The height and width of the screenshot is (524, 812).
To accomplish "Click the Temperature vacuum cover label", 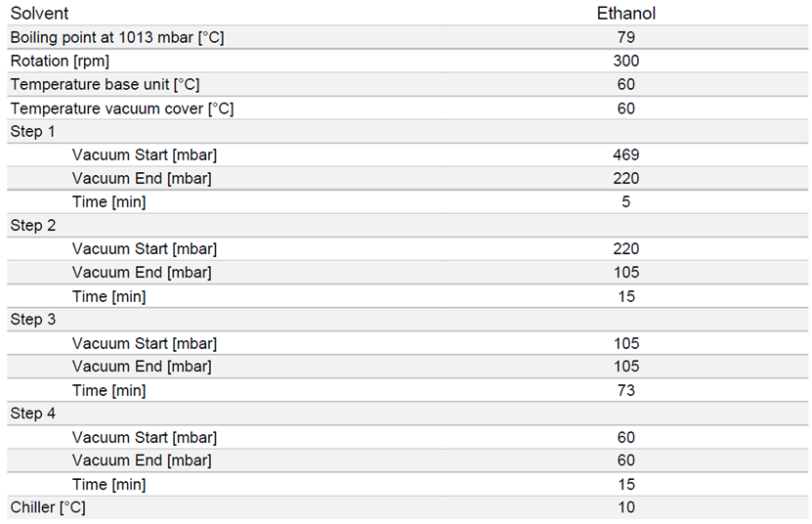I will coord(122,109).
